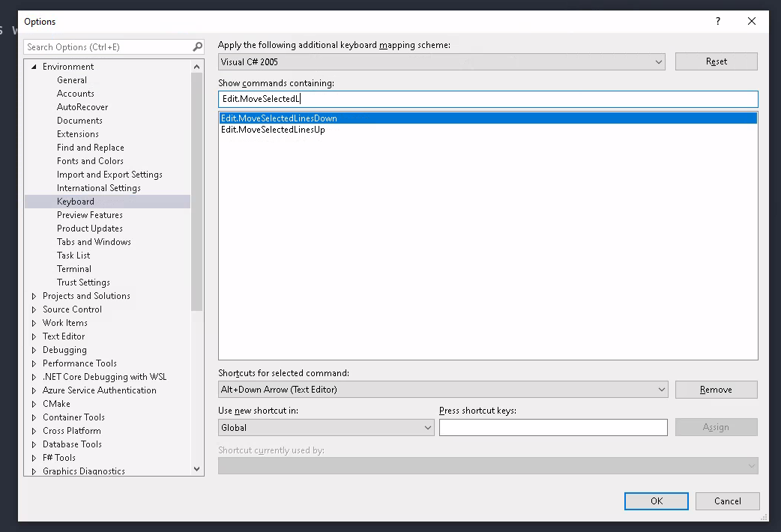Open Find and Replace settings
Screen dimensions: 781x532
click(90, 147)
